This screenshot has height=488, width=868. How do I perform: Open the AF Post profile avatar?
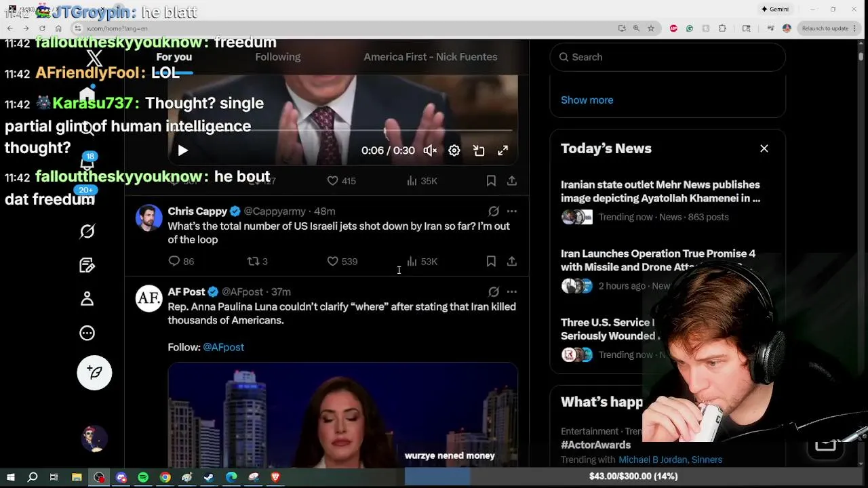149,298
